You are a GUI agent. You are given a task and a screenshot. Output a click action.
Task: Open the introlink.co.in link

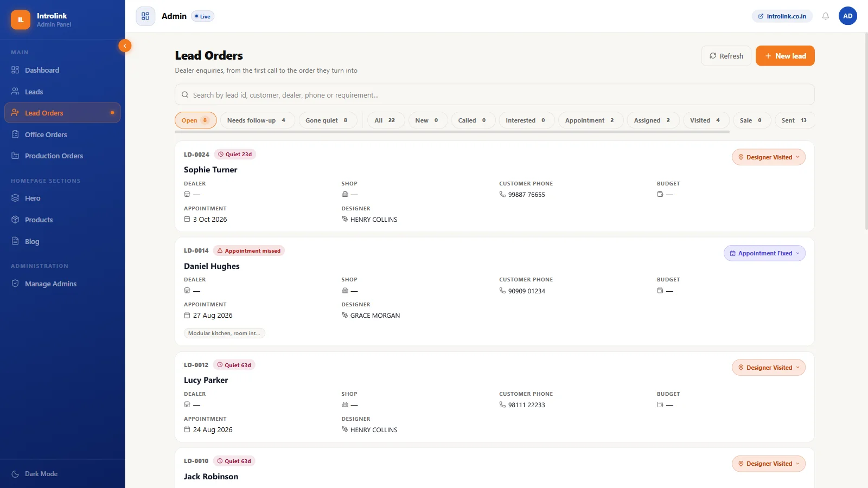point(782,16)
